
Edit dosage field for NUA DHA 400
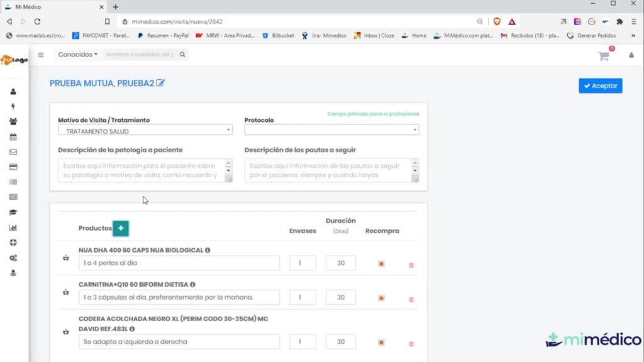[179, 263]
